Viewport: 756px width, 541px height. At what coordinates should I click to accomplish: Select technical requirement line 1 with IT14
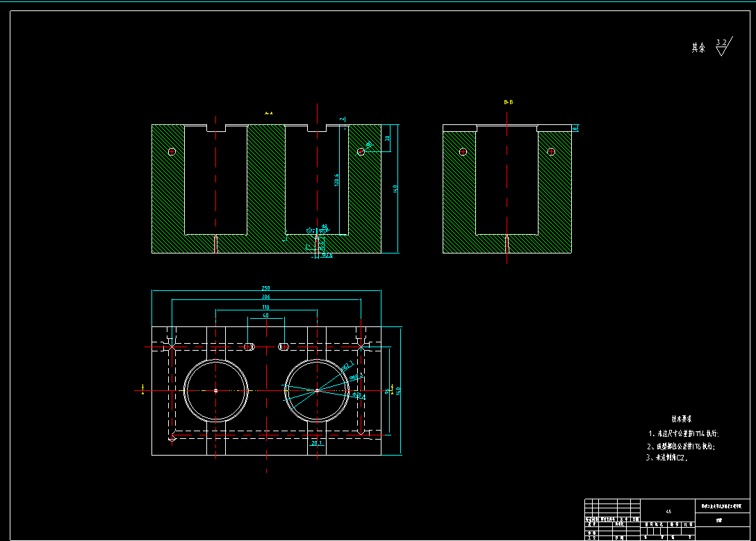684,433
